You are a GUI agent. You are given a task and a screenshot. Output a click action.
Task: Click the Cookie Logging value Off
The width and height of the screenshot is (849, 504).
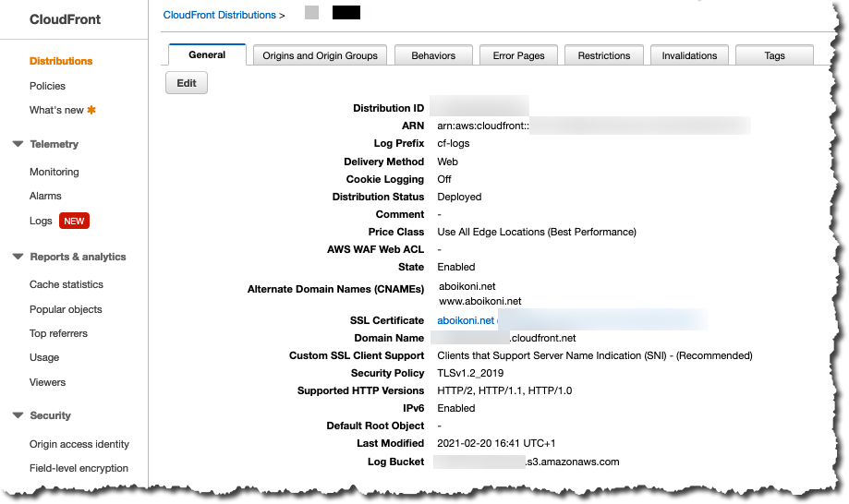[444, 179]
